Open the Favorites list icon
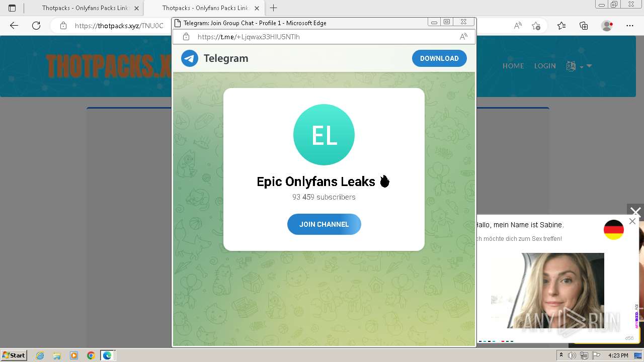The image size is (644, 362). 561,26
